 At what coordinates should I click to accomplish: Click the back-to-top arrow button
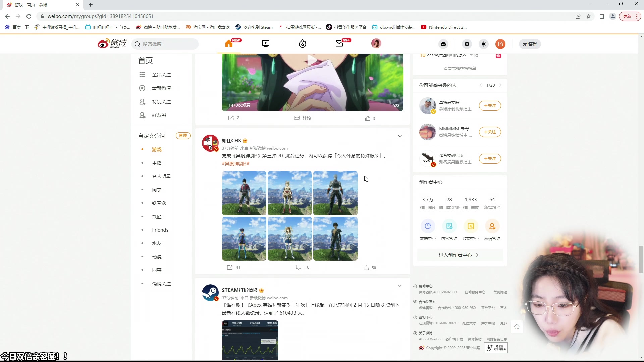coord(517,326)
